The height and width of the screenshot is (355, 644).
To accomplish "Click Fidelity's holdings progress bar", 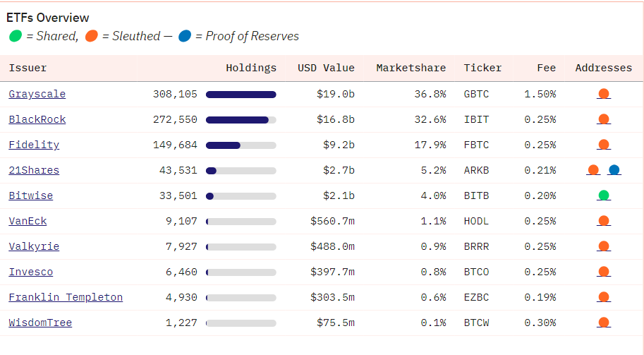I will (241, 145).
